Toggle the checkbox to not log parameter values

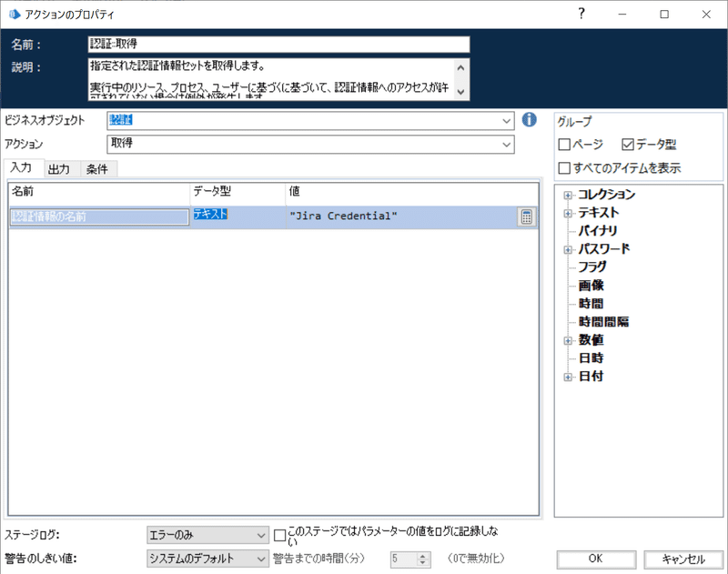point(279,536)
